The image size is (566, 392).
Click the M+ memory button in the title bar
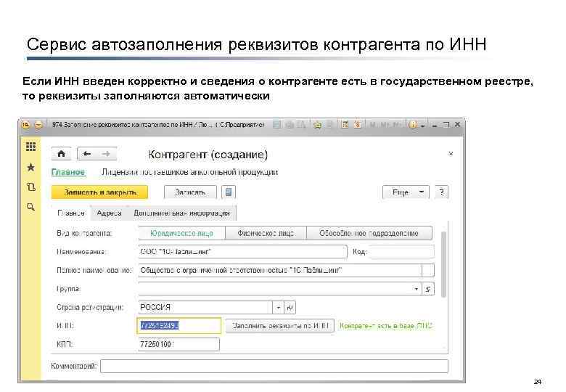coord(385,125)
